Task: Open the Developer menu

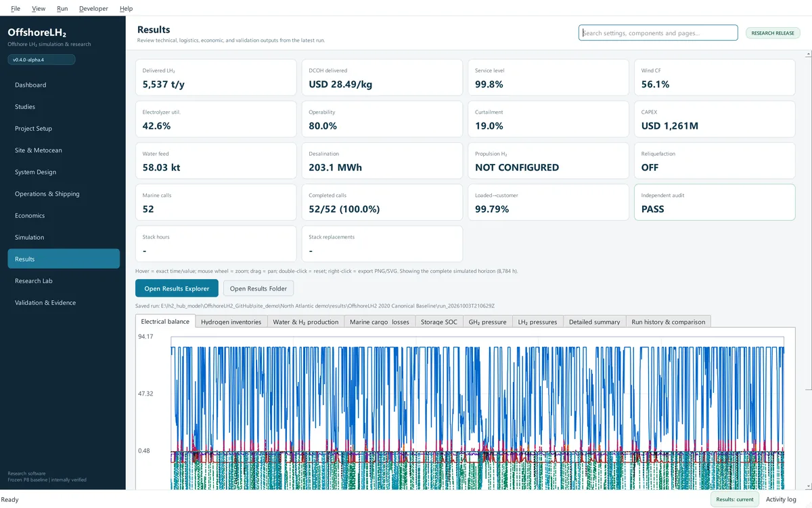Action: click(x=93, y=8)
